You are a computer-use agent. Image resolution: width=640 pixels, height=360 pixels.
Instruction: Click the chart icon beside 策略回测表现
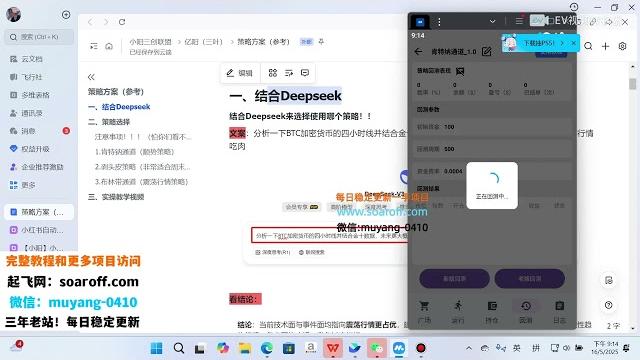click(x=460, y=71)
